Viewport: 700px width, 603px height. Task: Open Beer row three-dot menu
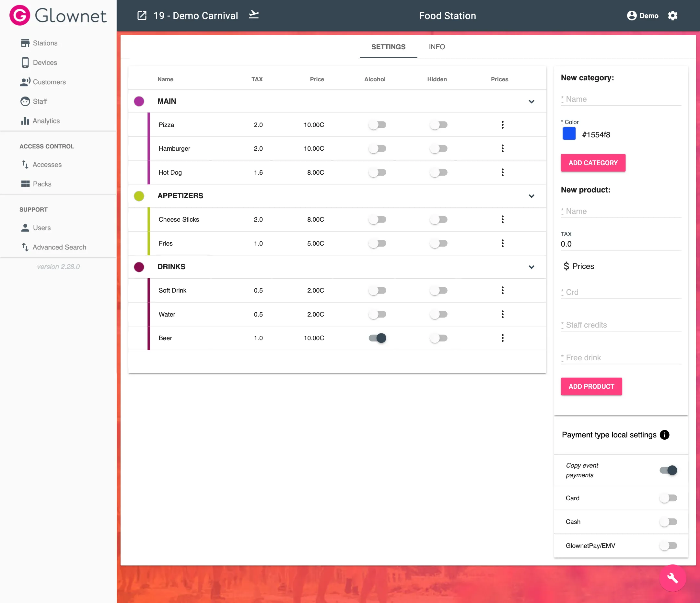pos(502,338)
